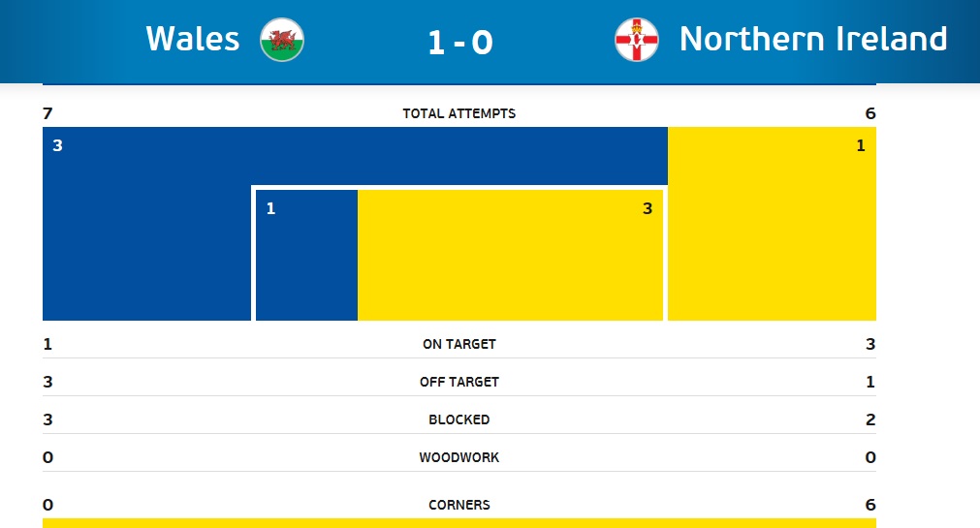The width and height of the screenshot is (980, 528).
Task: Select the WOODWORK stat row label
Action: (x=459, y=457)
